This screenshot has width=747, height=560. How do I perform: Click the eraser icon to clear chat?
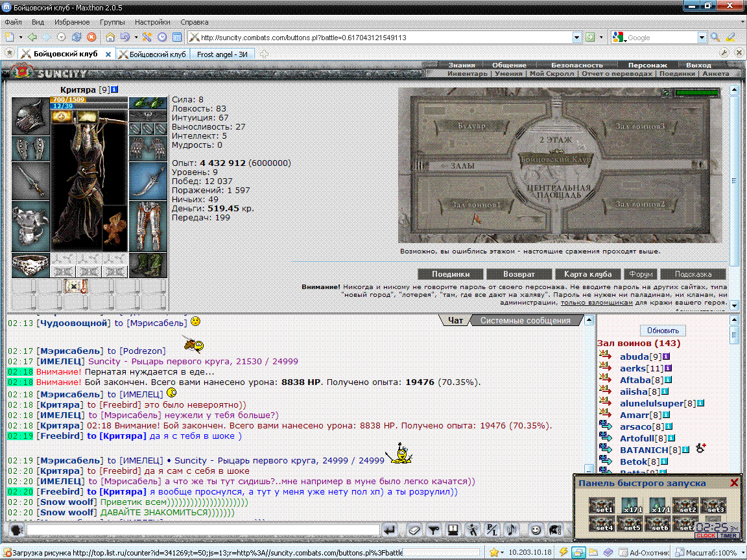pos(414,530)
